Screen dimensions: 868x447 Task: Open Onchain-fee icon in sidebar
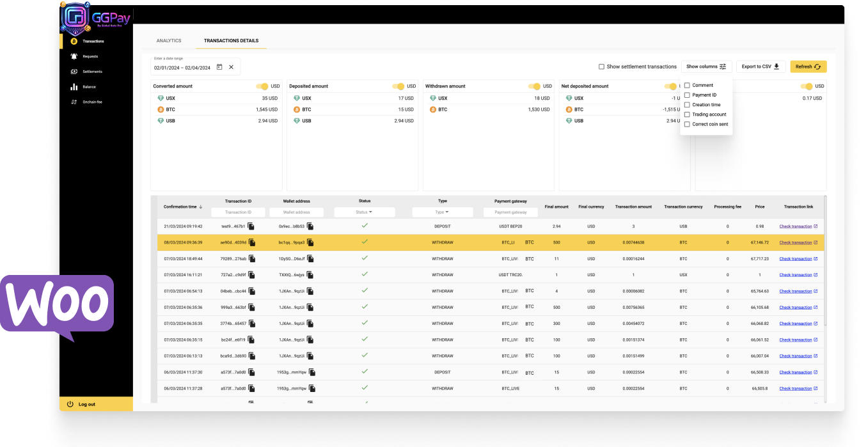coord(74,102)
